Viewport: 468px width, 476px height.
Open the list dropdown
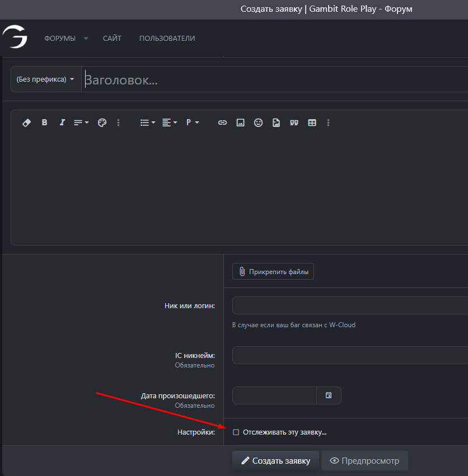click(x=148, y=122)
